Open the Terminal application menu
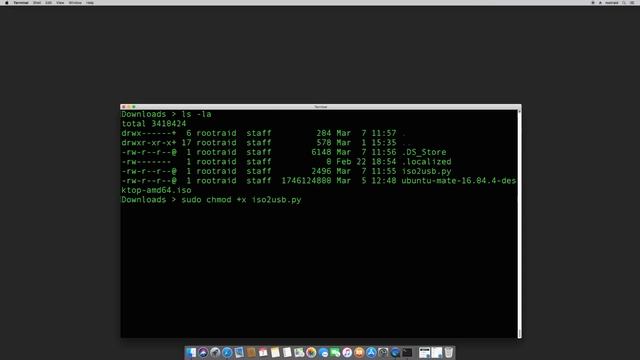Viewport: 640px width, 360px height. click(x=21, y=2)
